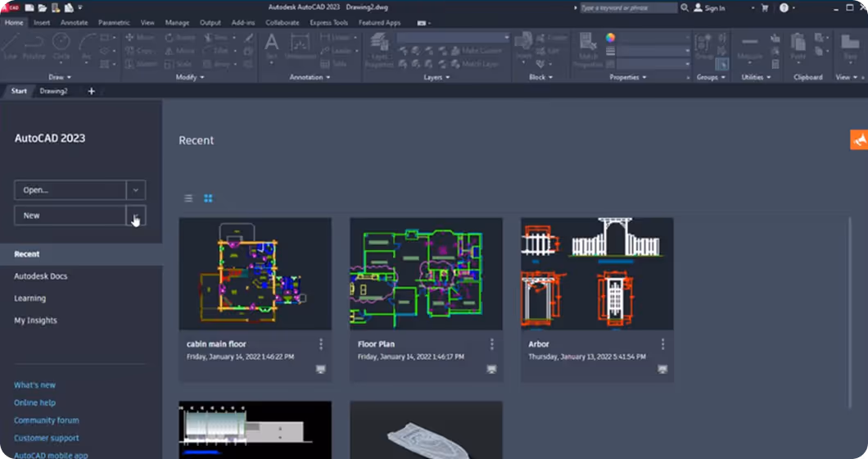Open the Autodesk App Store cart icon
Viewport: 868px width, 459px height.
coord(765,7)
